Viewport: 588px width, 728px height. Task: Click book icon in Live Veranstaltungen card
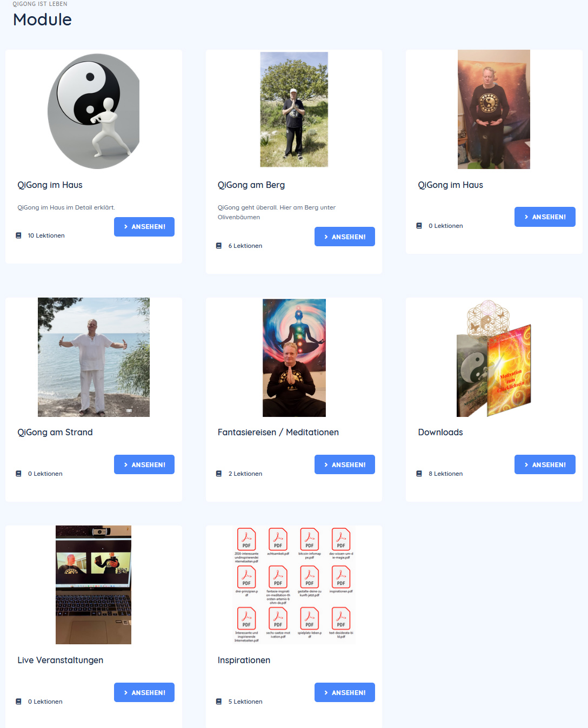pos(18,702)
